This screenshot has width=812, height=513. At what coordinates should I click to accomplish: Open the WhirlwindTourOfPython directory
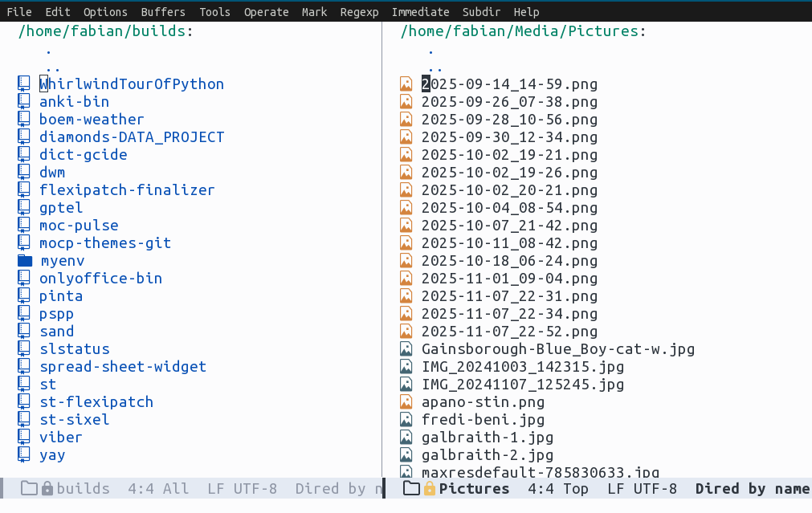[132, 84]
